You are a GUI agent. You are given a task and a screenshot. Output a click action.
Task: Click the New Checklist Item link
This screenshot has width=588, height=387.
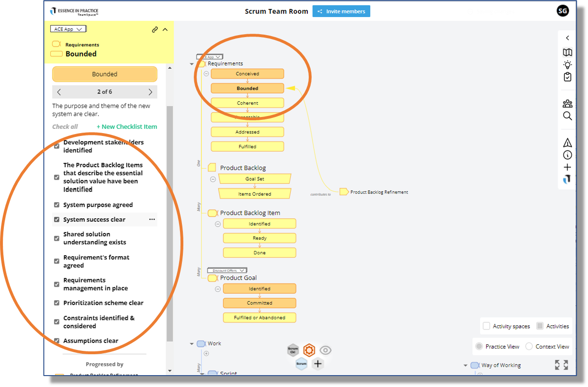[x=127, y=127]
